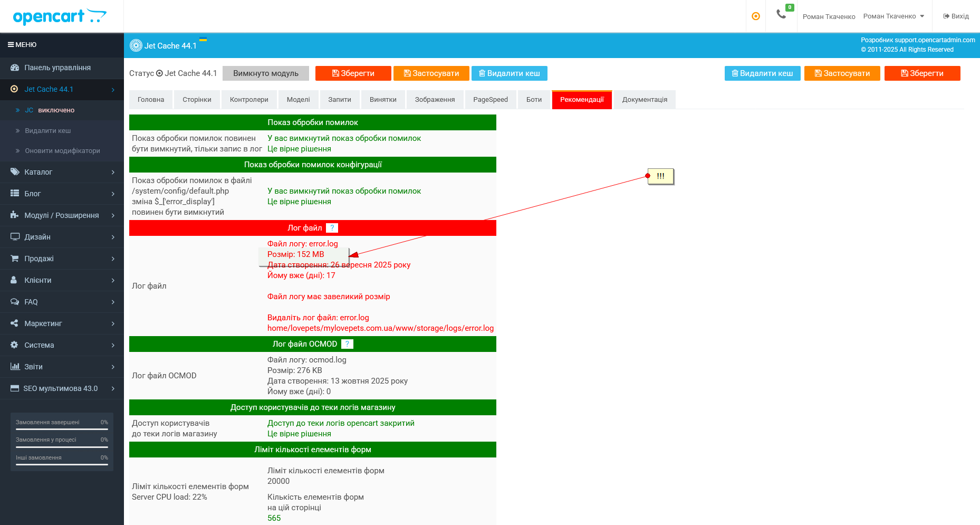Expand the Система menu chevron
Viewport: 980px width, 525px height.
click(113, 346)
